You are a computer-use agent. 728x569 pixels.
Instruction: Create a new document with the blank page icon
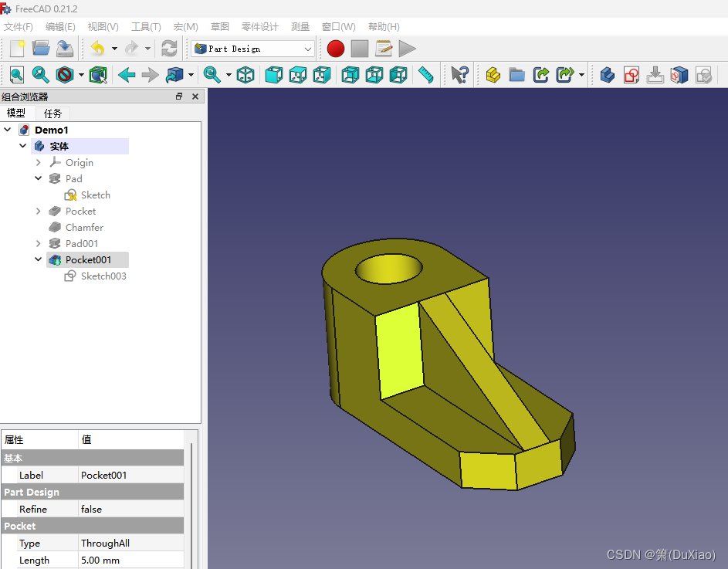[17, 49]
